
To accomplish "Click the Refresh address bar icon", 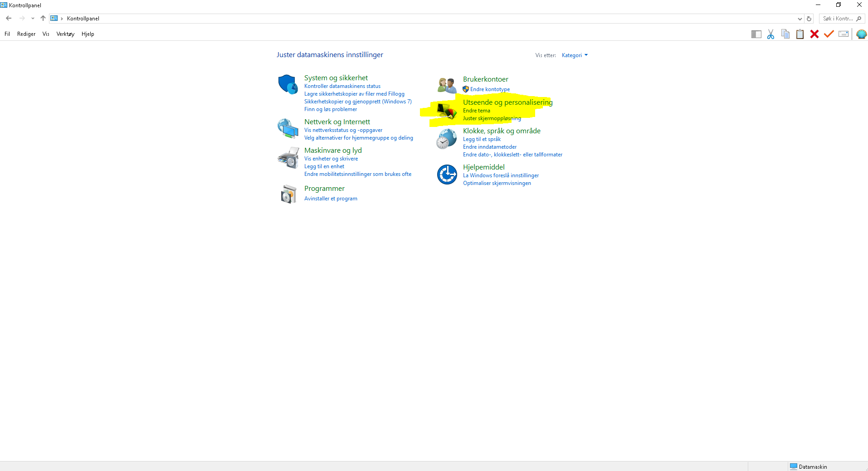I will tap(809, 19).
